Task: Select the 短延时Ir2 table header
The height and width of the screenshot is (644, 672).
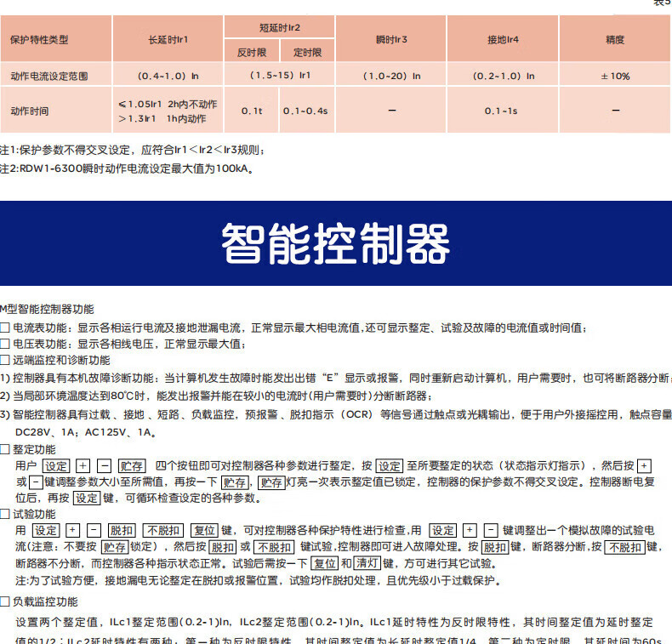Action: pos(280,27)
